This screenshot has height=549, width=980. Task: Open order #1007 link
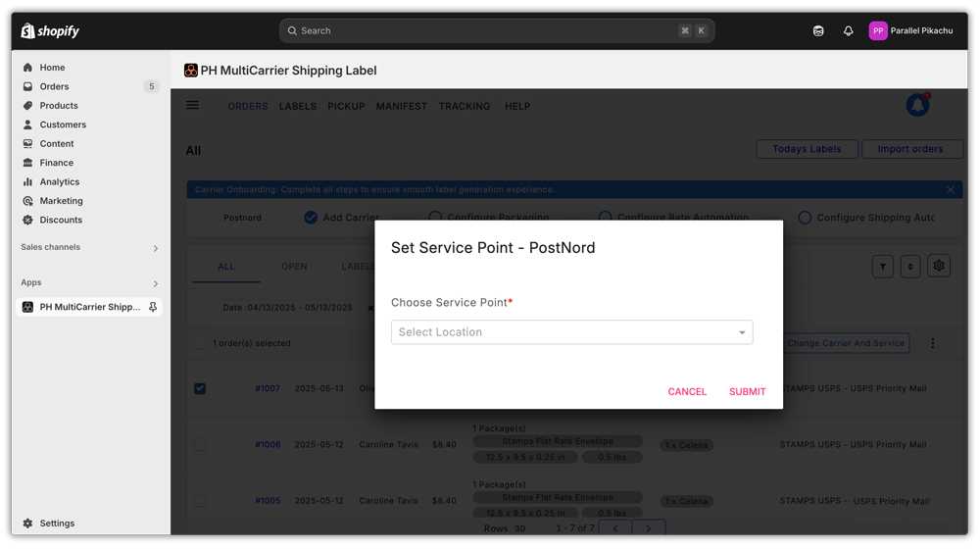point(268,388)
